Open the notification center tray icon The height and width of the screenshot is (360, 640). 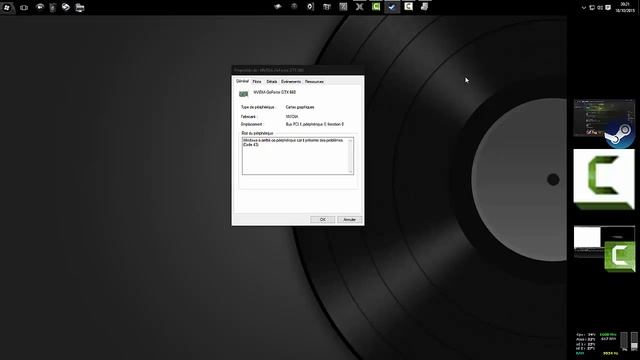[x=608, y=7]
